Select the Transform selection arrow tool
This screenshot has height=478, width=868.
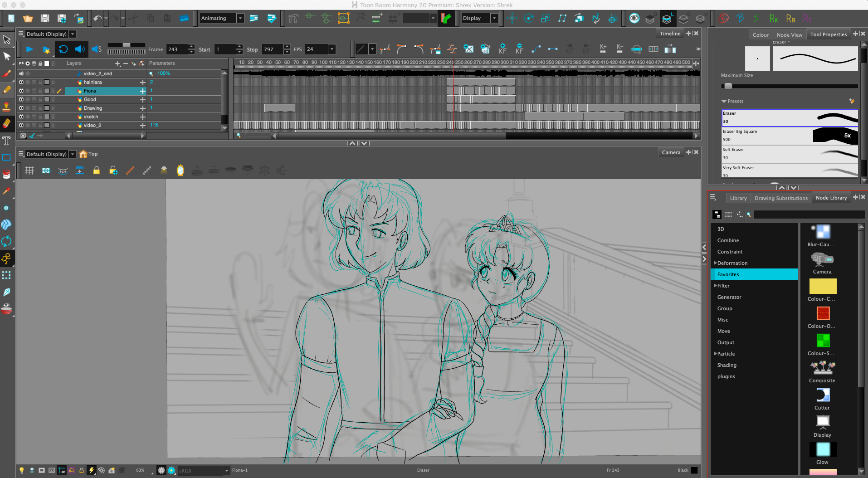6,39
